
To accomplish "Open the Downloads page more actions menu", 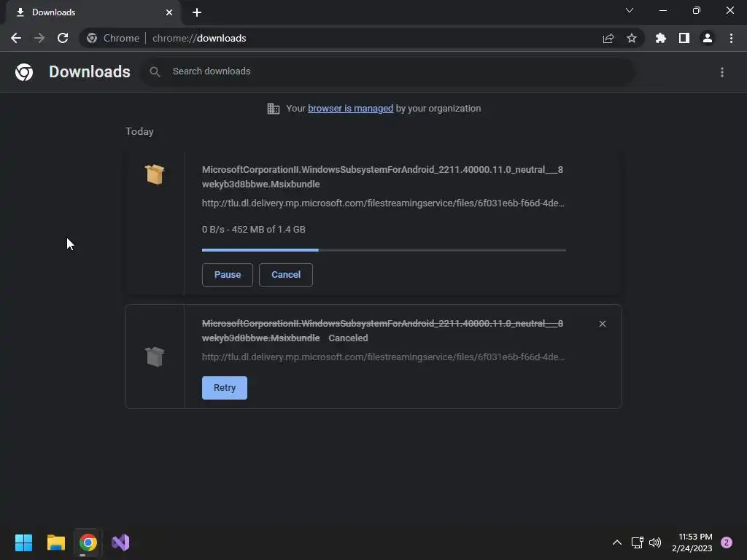I will click(721, 72).
